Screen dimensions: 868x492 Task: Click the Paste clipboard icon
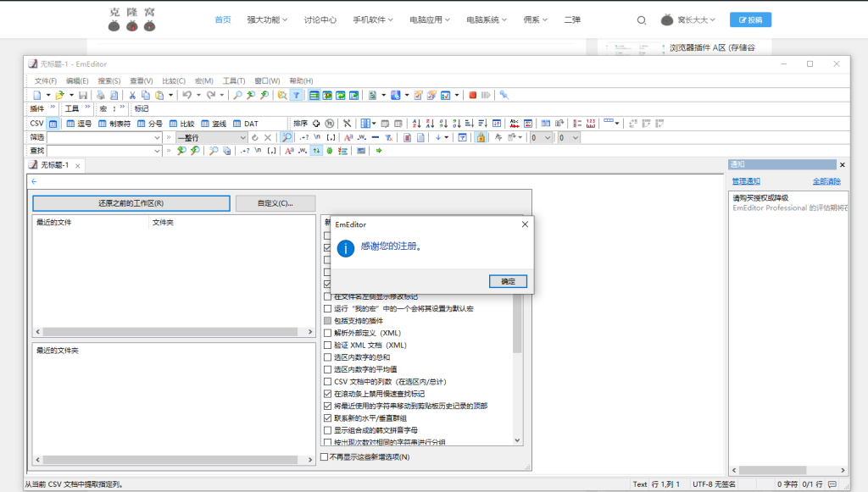(159, 95)
